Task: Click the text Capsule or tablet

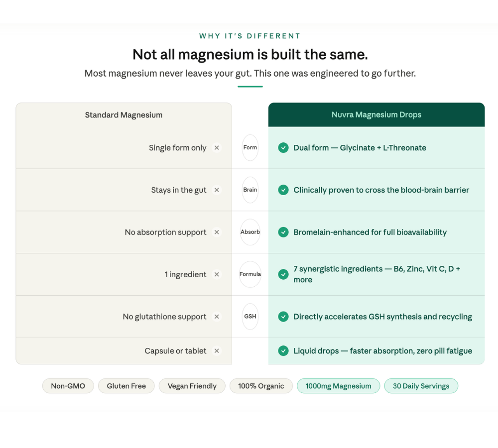Action: (x=175, y=351)
